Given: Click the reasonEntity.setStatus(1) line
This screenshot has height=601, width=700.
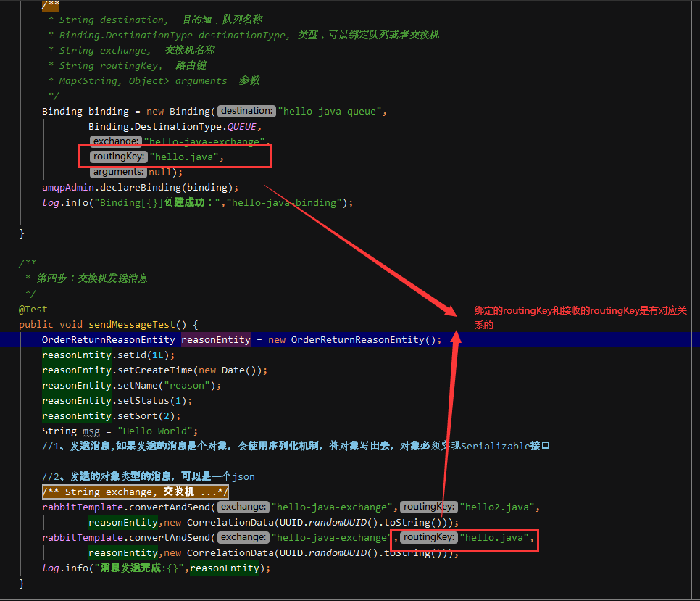Looking at the screenshot, I should tap(117, 400).
